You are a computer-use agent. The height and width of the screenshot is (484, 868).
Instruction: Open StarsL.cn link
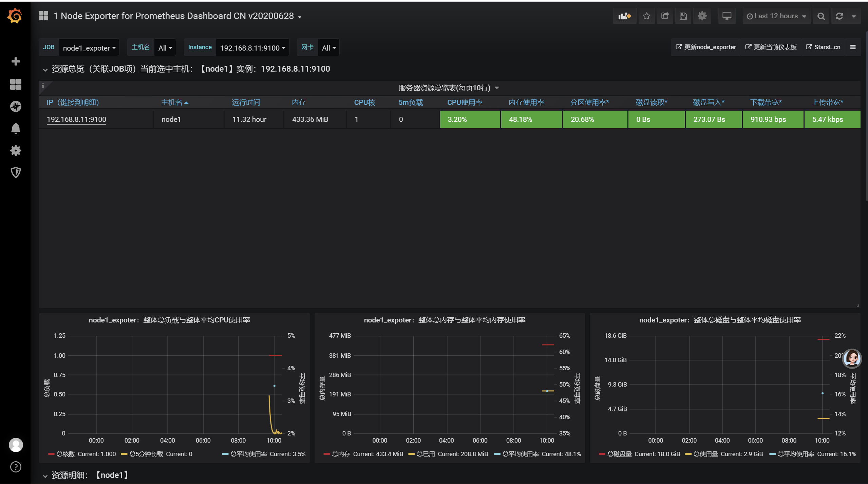coord(823,47)
